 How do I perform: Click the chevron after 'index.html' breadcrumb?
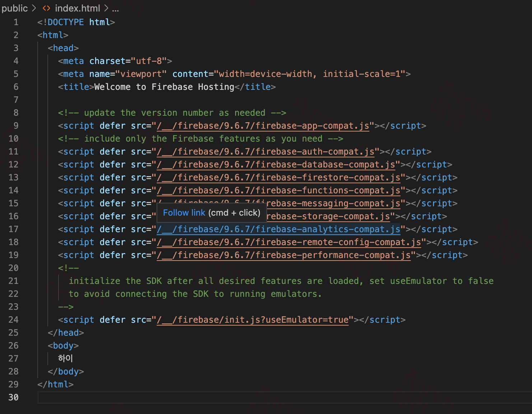click(x=106, y=8)
